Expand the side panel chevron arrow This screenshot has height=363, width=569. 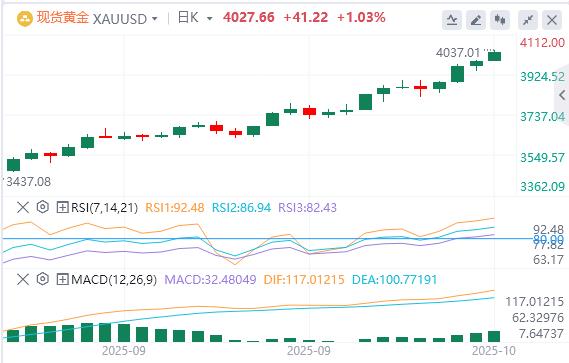click(562, 95)
